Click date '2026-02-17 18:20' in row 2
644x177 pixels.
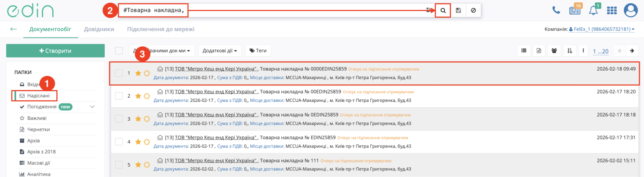click(616, 92)
